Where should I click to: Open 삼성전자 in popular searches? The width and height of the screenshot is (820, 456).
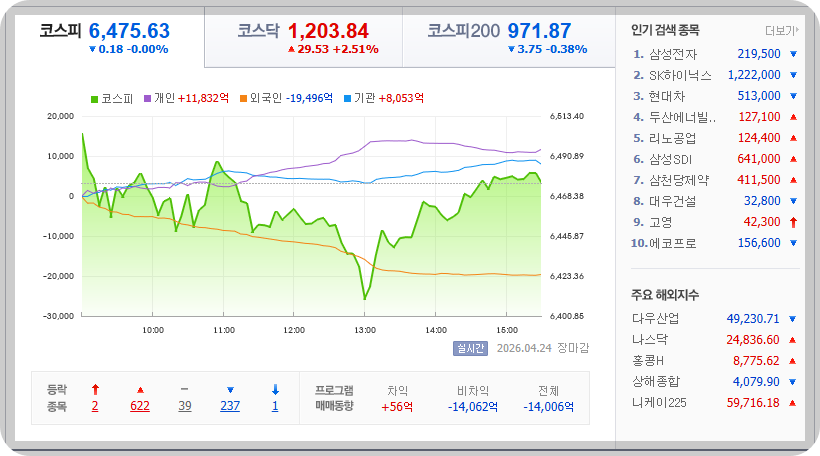[673, 54]
